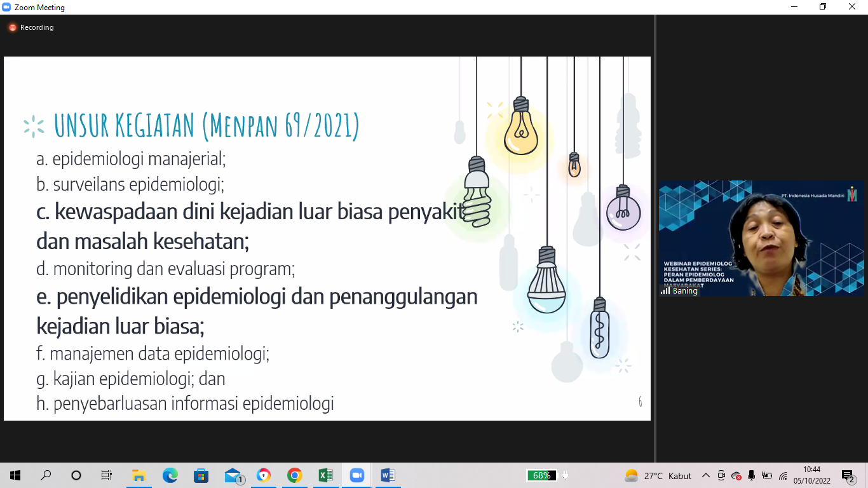Show hidden system tray icons

tap(706, 475)
